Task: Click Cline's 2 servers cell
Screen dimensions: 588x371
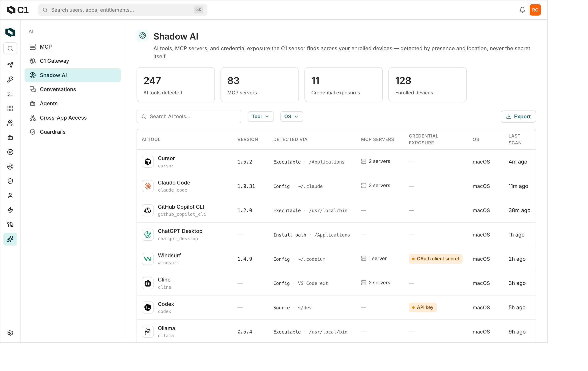Action: pyautogui.click(x=376, y=283)
